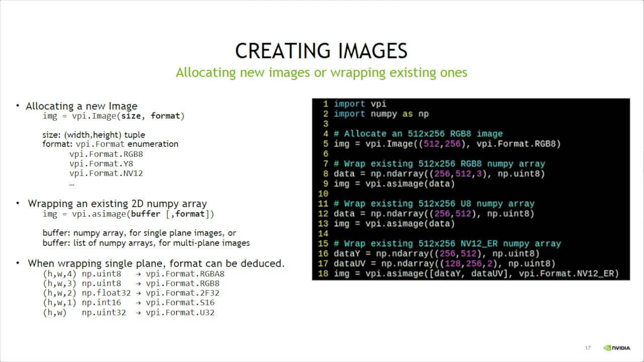The height and width of the screenshot is (362, 644).
Task: Click 'format: vpi.Format enumeration' line
Action: click(x=110, y=144)
